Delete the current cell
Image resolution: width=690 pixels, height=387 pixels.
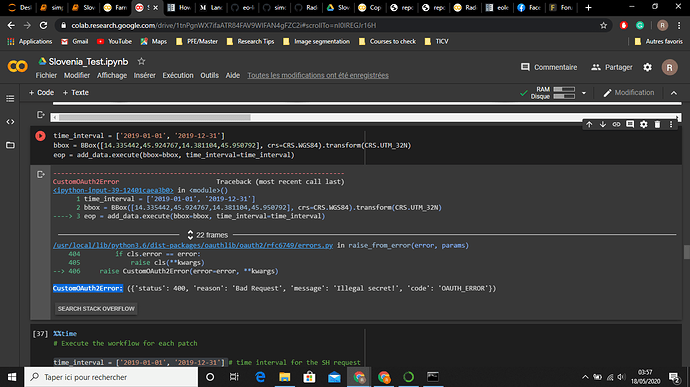click(x=657, y=125)
